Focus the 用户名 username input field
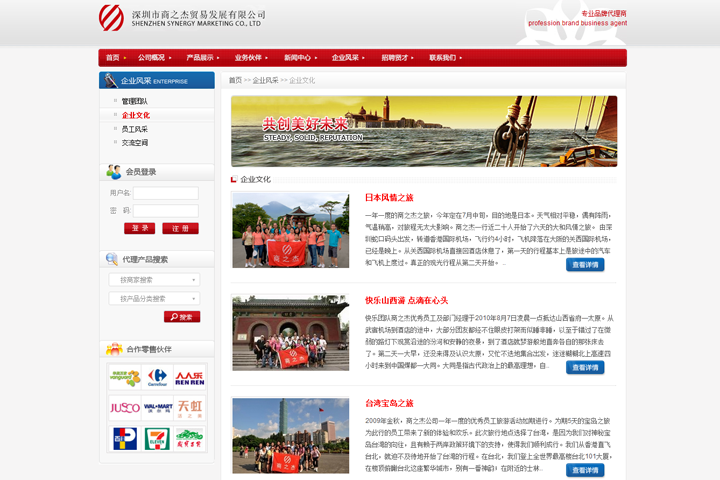This screenshot has height=480, width=720. (166, 193)
